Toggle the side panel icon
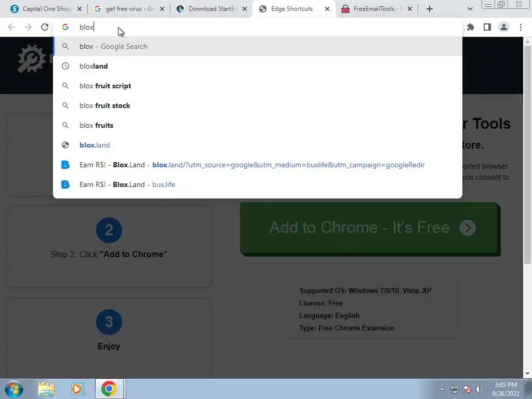Screen dimensions: 532x399 487,27
